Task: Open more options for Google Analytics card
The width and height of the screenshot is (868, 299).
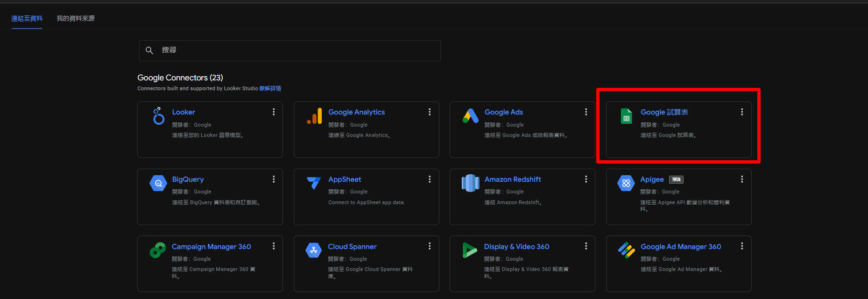Action: click(430, 112)
